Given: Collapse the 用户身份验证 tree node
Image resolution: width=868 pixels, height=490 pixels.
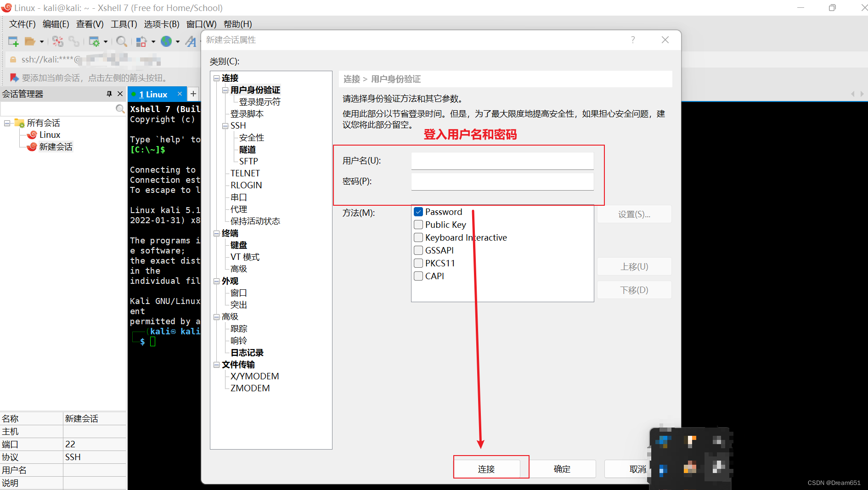Looking at the screenshot, I should coord(225,90).
